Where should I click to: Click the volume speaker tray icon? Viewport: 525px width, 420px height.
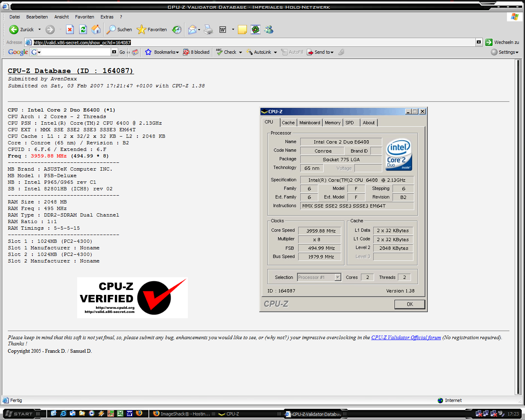point(501,414)
